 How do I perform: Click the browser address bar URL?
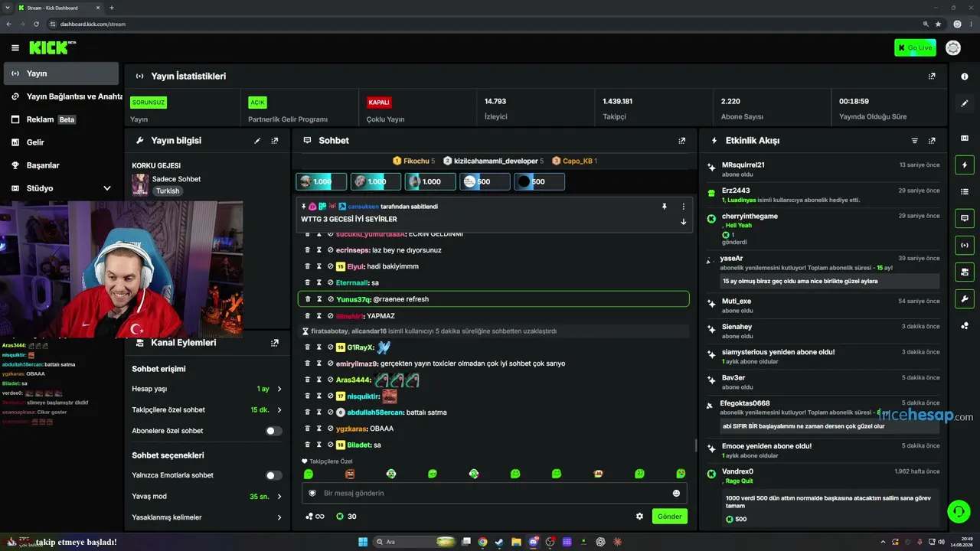pos(93,24)
